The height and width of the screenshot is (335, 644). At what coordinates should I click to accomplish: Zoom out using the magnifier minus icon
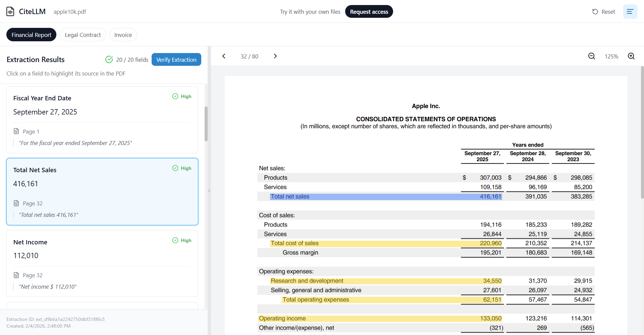pyautogui.click(x=592, y=56)
